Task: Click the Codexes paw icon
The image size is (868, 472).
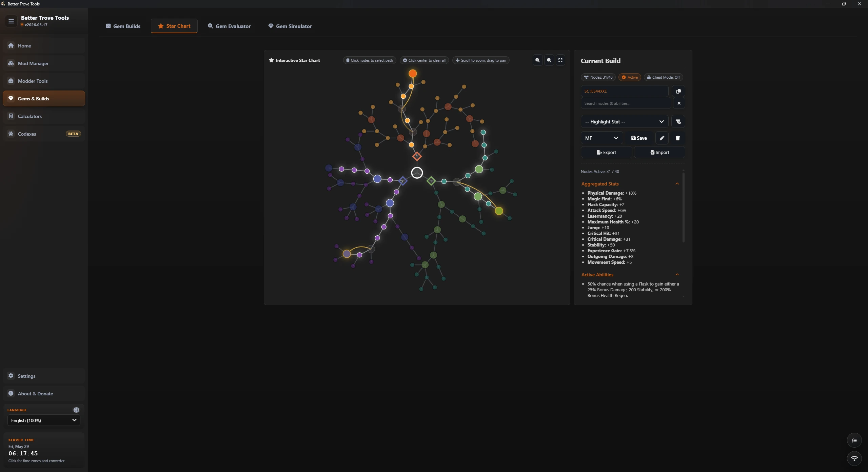Action: [11, 134]
